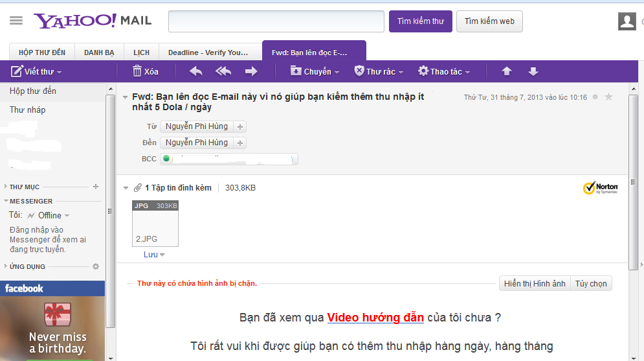
Task: Click sender chip Nguyễn Phi Hùng in Từ row
Action: 196,126
